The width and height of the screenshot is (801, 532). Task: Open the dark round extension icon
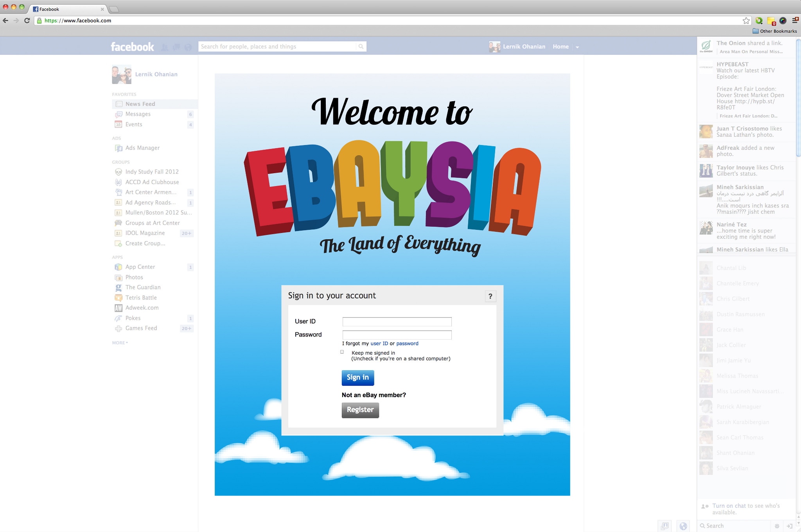[x=783, y=21]
